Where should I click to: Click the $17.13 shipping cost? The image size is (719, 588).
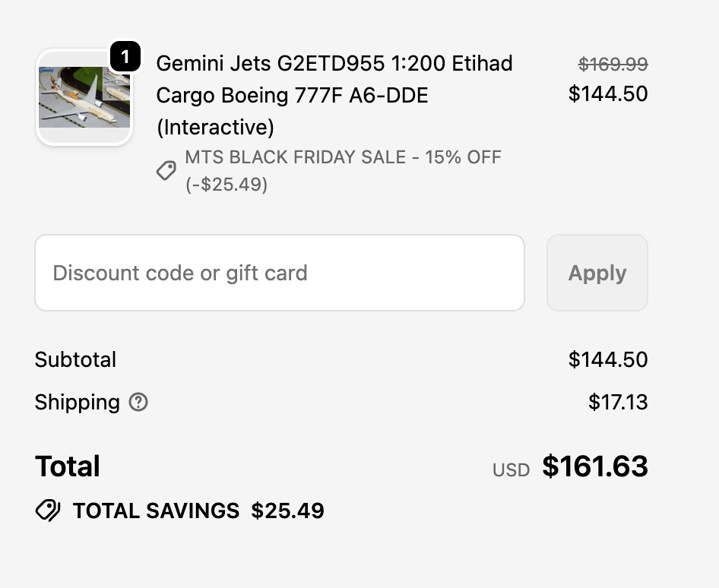pos(618,402)
